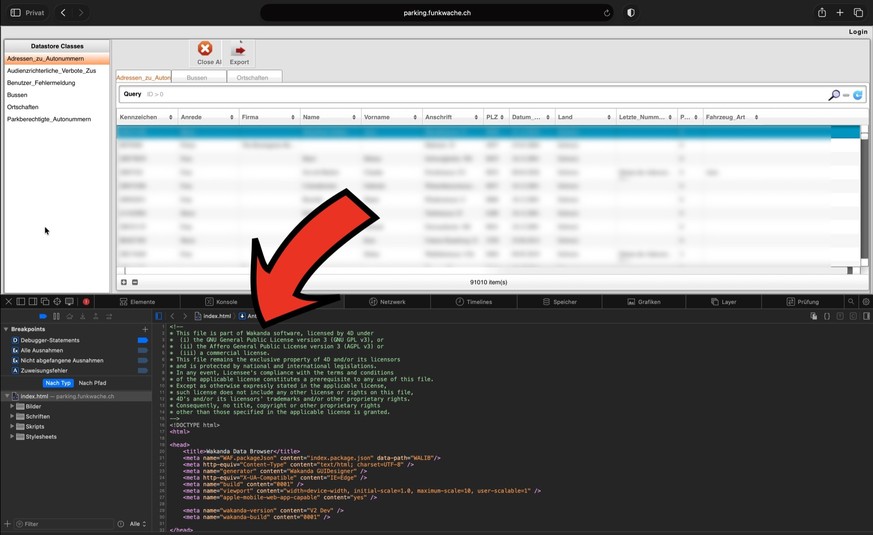
Task: Sort by the Kennzeichen column arrows
Action: 170,117
